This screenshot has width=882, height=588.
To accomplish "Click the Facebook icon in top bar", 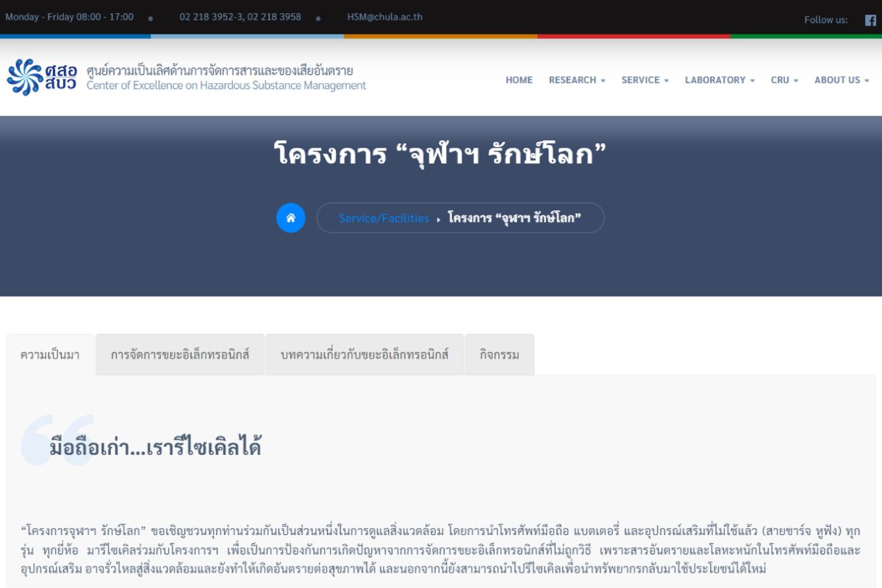I will [x=870, y=20].
